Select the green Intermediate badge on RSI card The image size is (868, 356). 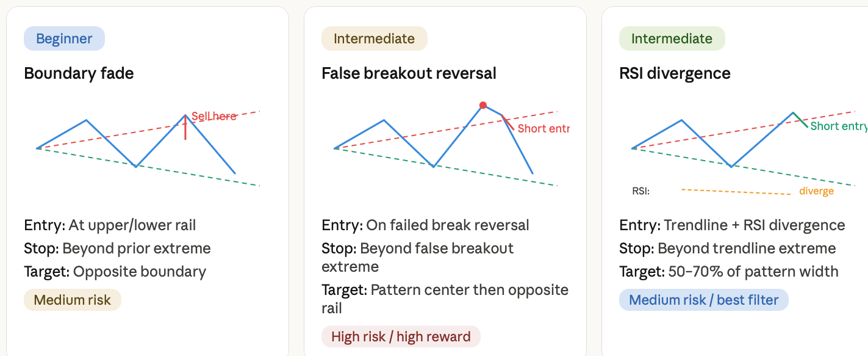point(672,38)
